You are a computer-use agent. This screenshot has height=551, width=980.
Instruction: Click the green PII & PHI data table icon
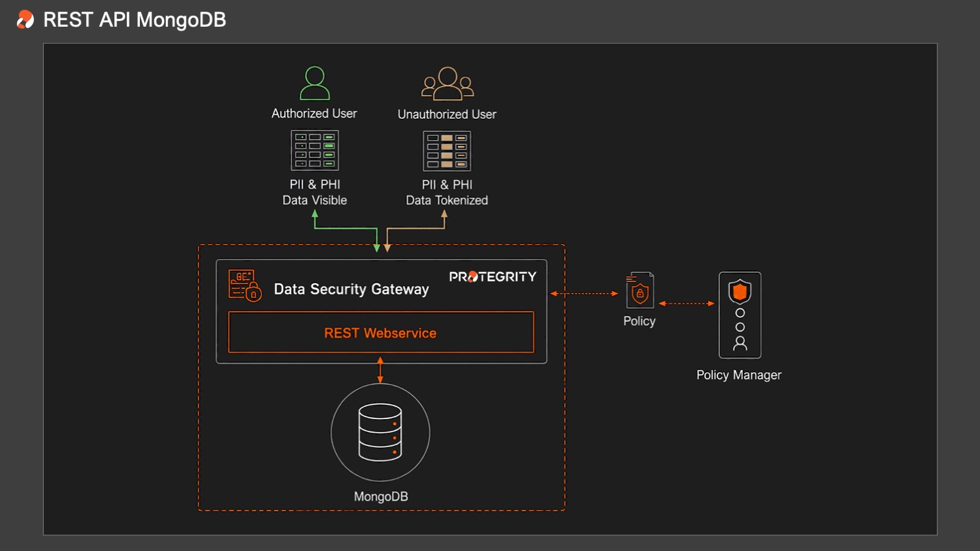(x=315, y=150)
